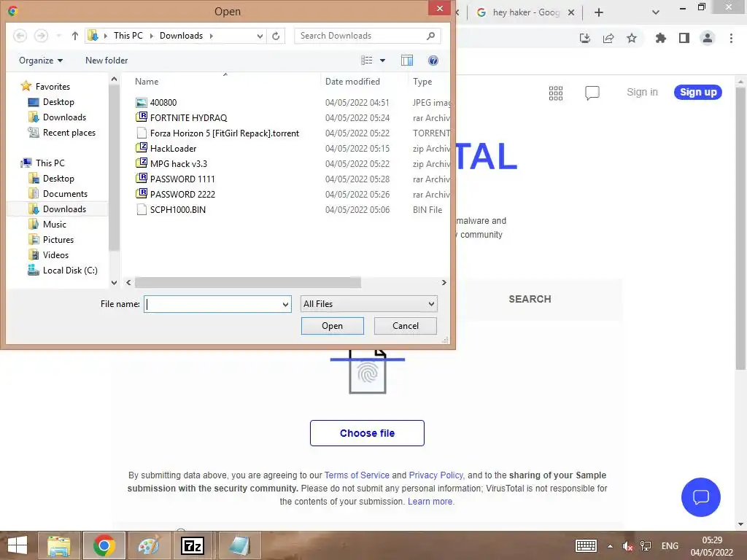Click the muted volume tray icon
The width and height of the screenshot is (747, 560).
(x=627, y=546)
